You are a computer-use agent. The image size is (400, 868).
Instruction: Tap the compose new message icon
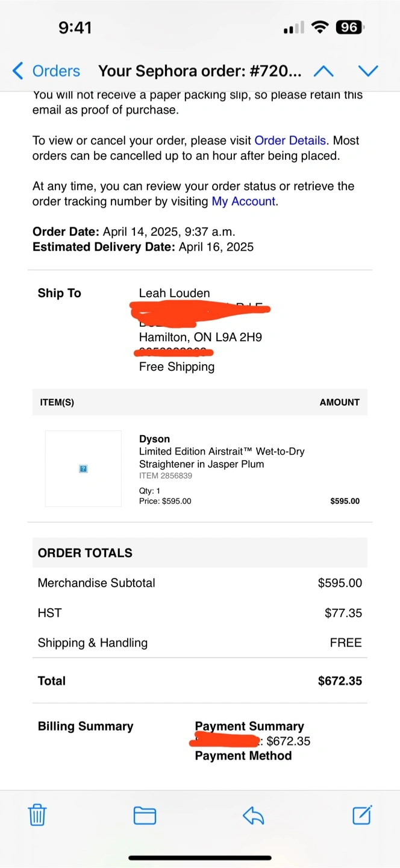pyautogui.click(x=362, y=815)
